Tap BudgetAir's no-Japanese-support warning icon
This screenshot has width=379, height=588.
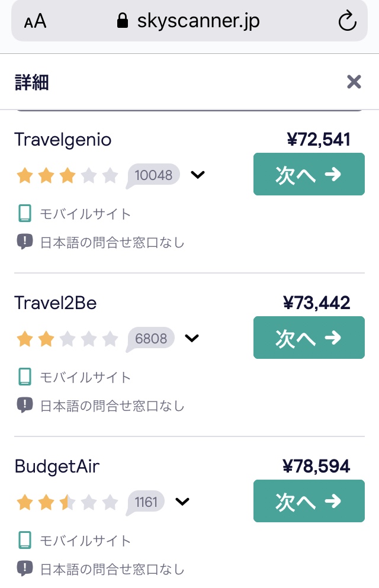[x=24, y=568]
